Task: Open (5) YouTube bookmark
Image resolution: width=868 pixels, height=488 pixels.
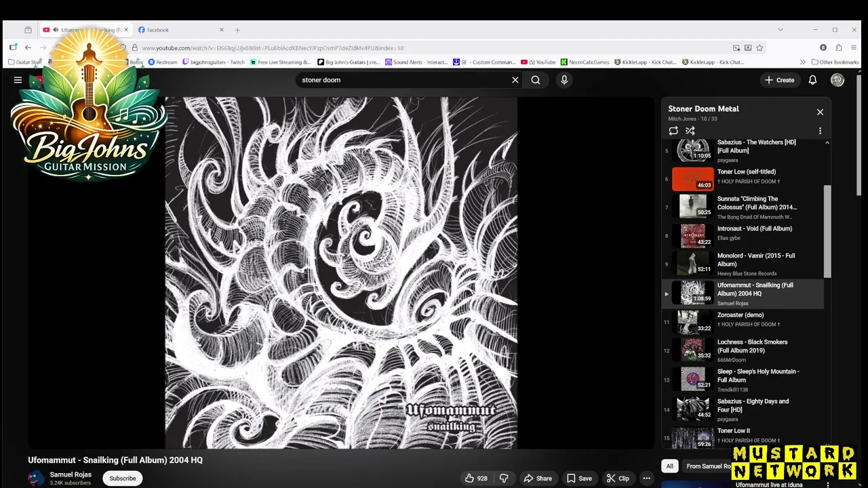Action: point(538,62)
